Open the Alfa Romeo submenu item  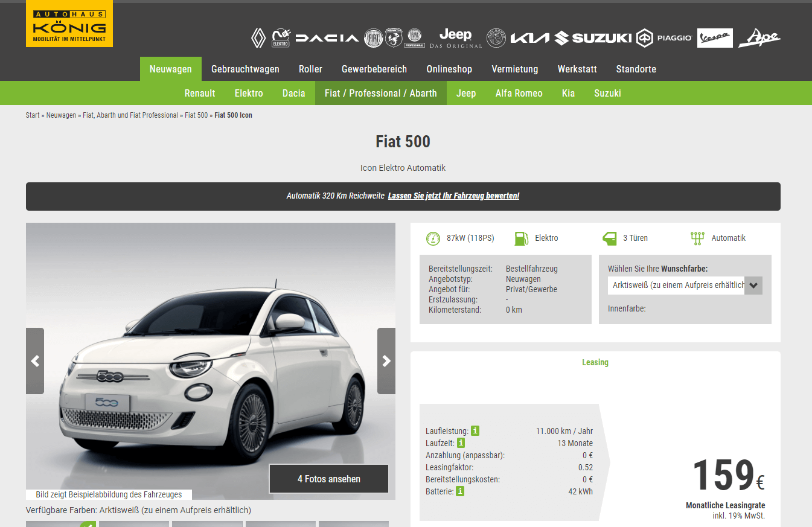pos(519,93)
